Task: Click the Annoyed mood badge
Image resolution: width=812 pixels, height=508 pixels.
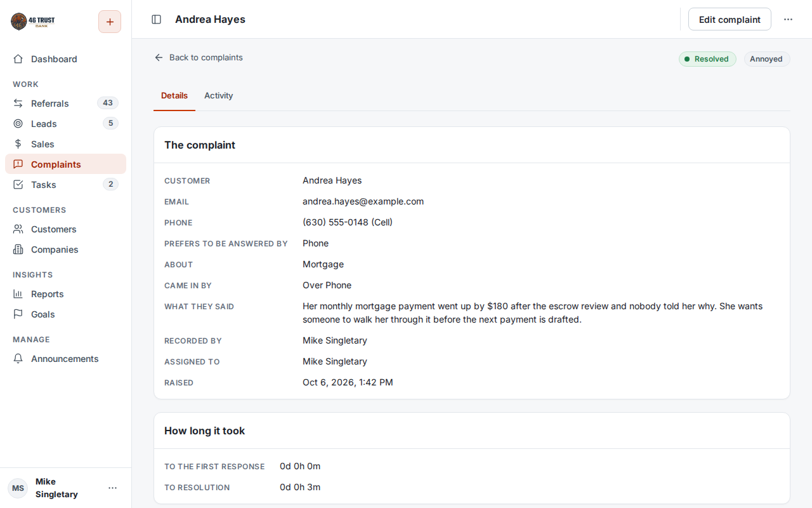Action: coord(766,59)
